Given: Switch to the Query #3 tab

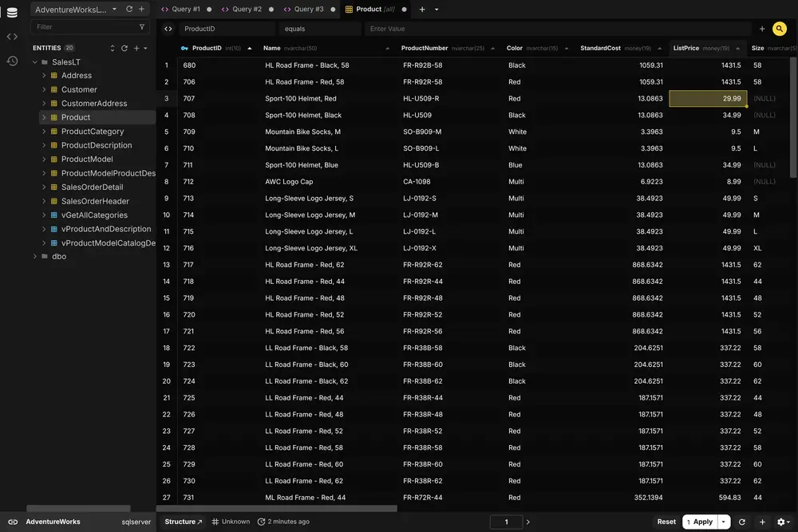Looking at the screenshot, I should [x=309, y=9].
